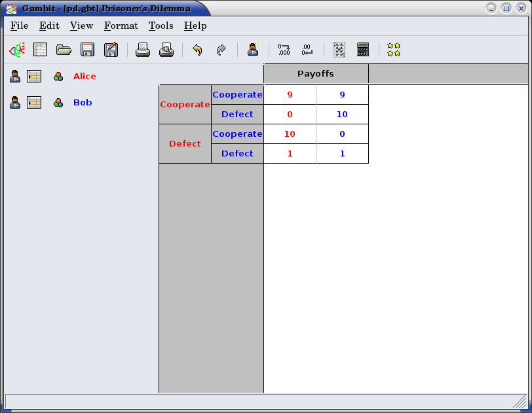Undo the last change
Image resolution: width=532 pixels, height=413 pixels.
pos(197,50)
